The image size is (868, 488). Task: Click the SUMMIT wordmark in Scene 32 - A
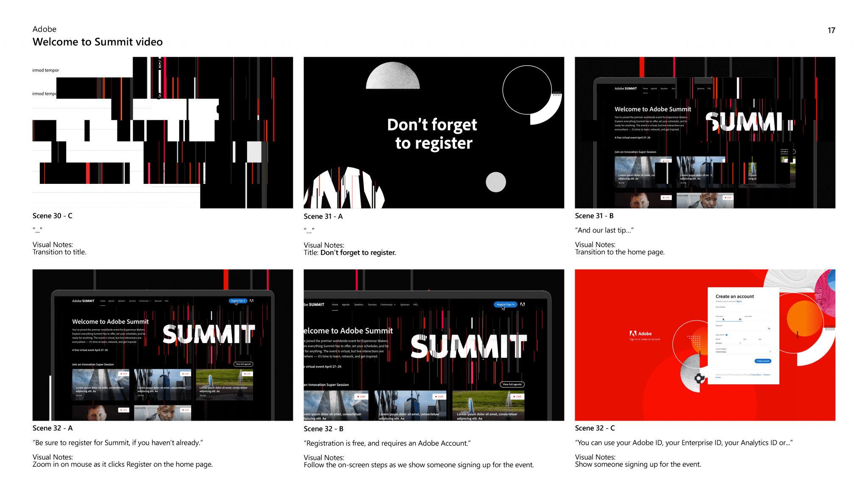(209, 334)
